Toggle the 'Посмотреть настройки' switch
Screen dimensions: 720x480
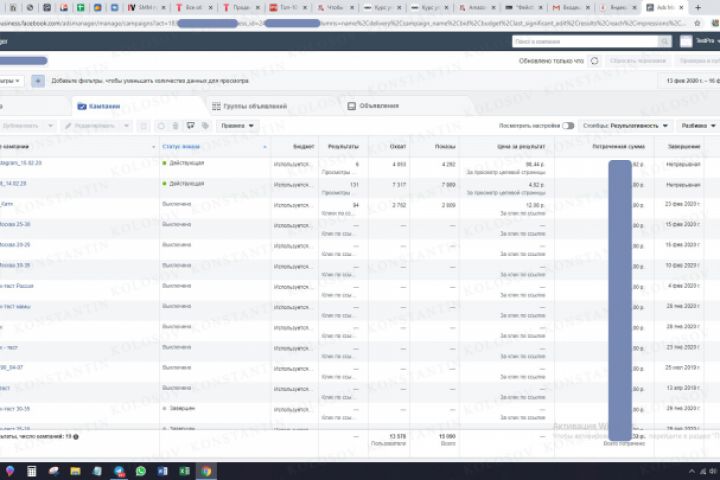tap(568, 126)
